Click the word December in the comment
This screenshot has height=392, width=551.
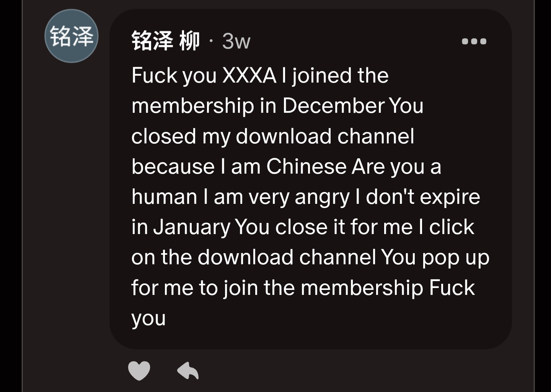pos(334,106)
